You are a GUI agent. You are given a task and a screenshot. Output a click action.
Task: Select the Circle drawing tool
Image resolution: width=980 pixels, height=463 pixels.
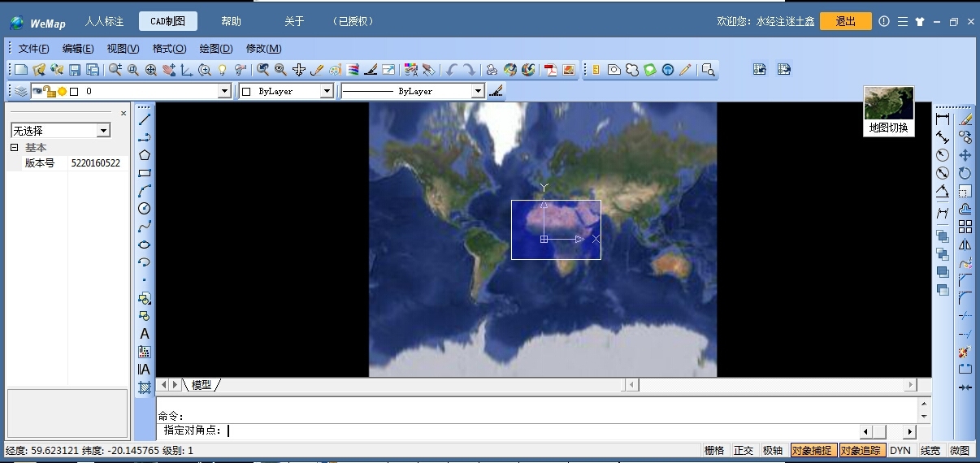(145, 208)
